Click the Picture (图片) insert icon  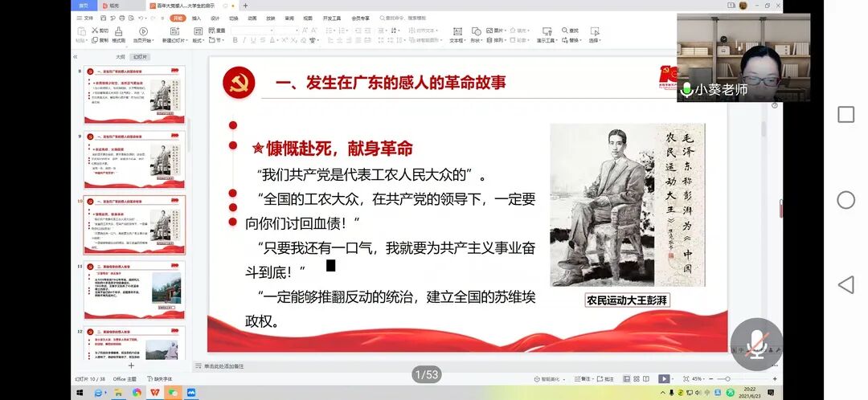[489, 31]
